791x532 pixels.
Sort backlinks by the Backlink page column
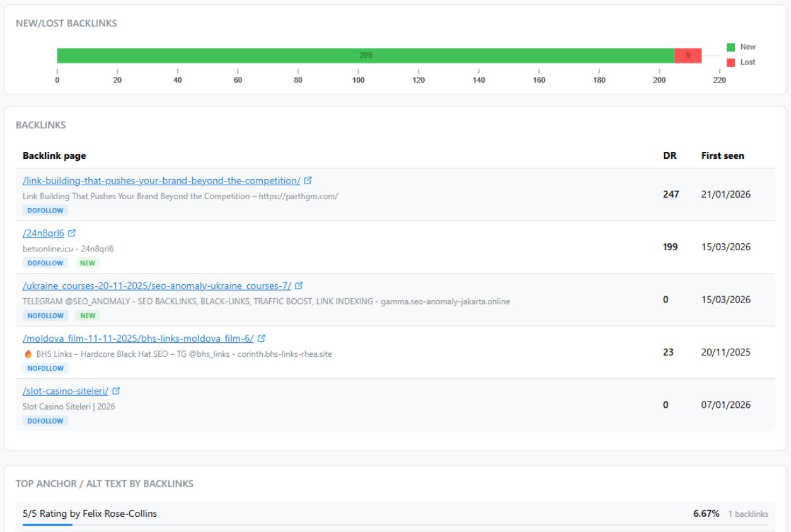56,155
